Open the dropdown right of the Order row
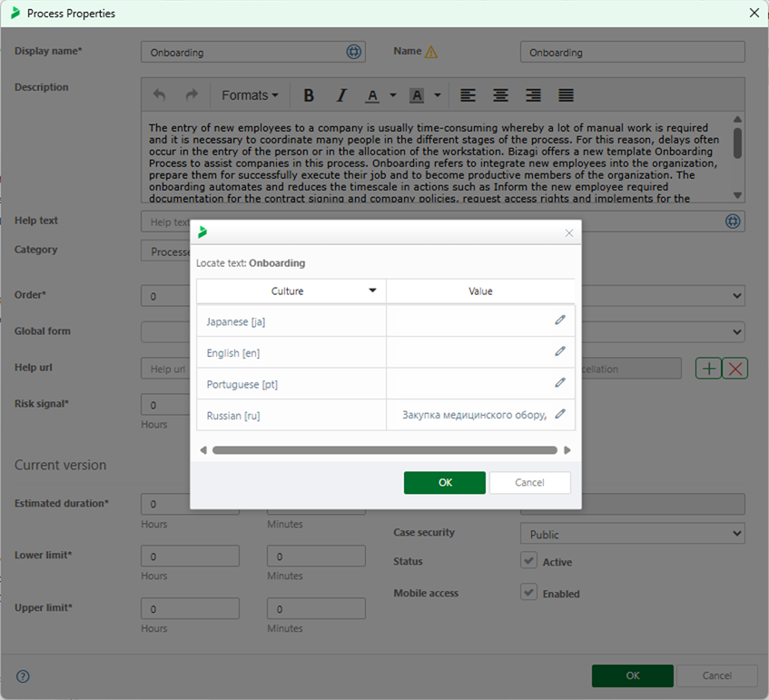Image resolution: width=769 pixels, height=700 pixels. (736, 296)
